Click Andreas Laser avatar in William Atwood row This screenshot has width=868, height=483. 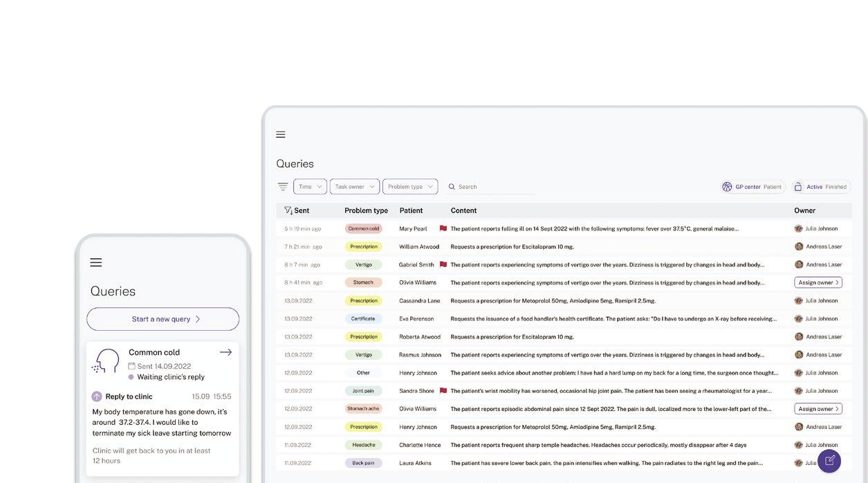click(x=799, y=246)
